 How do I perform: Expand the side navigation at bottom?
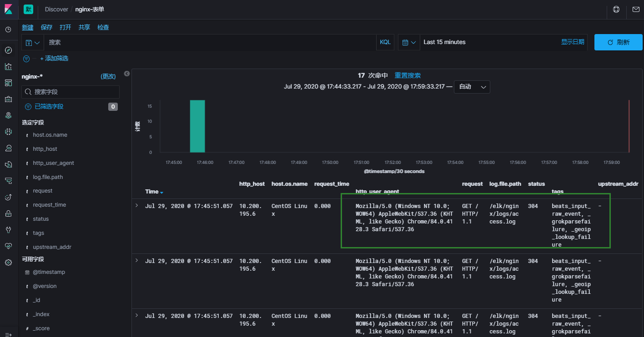click(x=8, y=335)
